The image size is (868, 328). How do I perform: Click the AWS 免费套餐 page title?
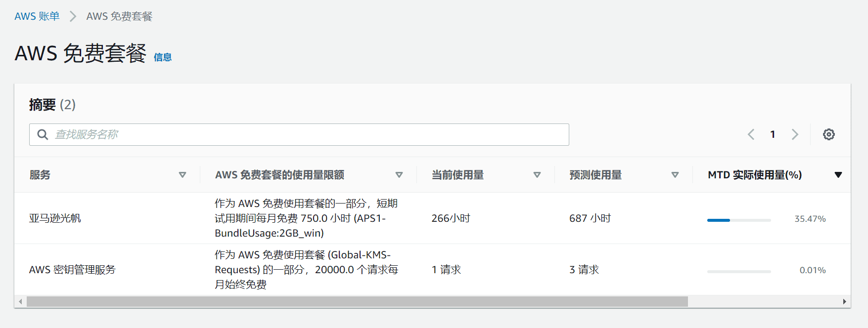tap(81, 53)
